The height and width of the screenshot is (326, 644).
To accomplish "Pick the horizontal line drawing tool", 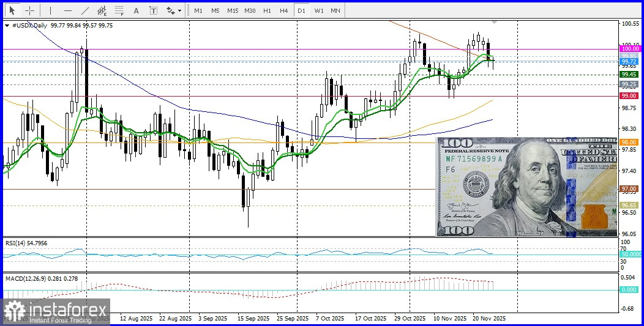I will pyautogui.click(x=68, y=10).
